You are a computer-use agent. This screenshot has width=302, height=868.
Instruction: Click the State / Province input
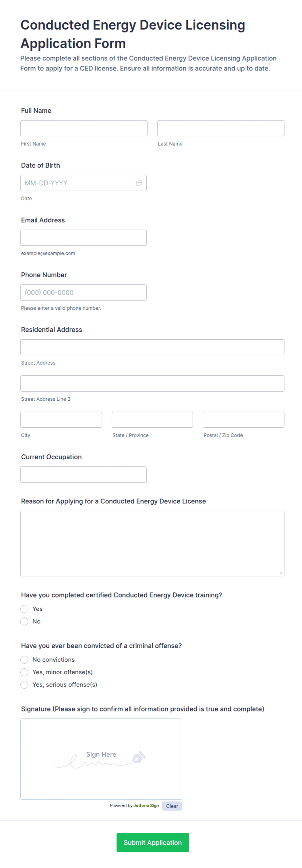tap(152, 420)
